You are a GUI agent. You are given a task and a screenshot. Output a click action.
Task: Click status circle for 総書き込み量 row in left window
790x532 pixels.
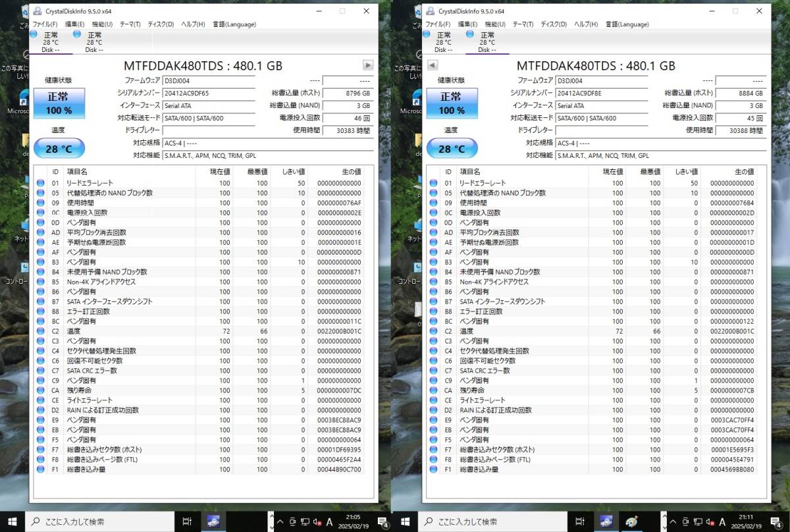pyautogui.click(x=40, y=469)
